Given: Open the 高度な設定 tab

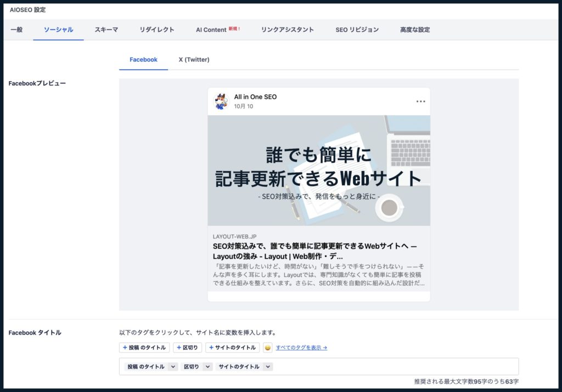Looking at the screenshot, I should [x=415, y=30].
